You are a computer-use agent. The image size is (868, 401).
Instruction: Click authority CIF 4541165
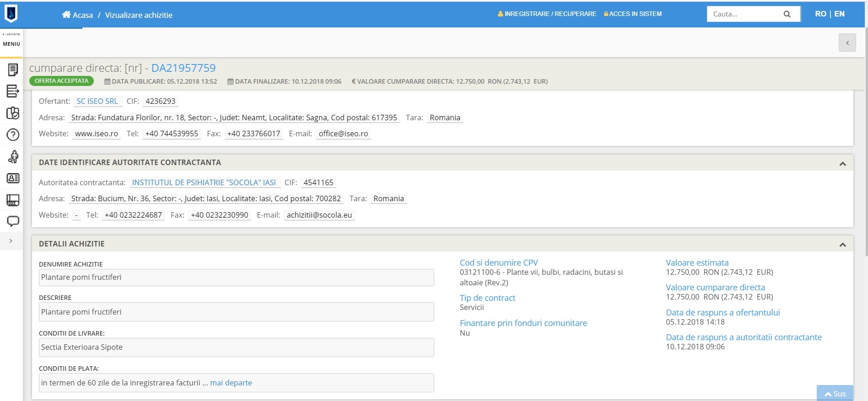pyautogui.click(x=318, y=182)
